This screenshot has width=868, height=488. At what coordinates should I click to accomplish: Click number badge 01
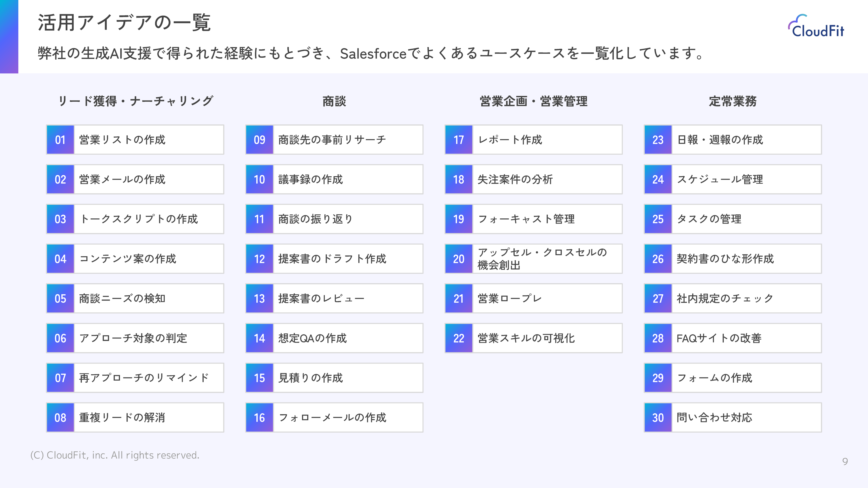[60, 140]
